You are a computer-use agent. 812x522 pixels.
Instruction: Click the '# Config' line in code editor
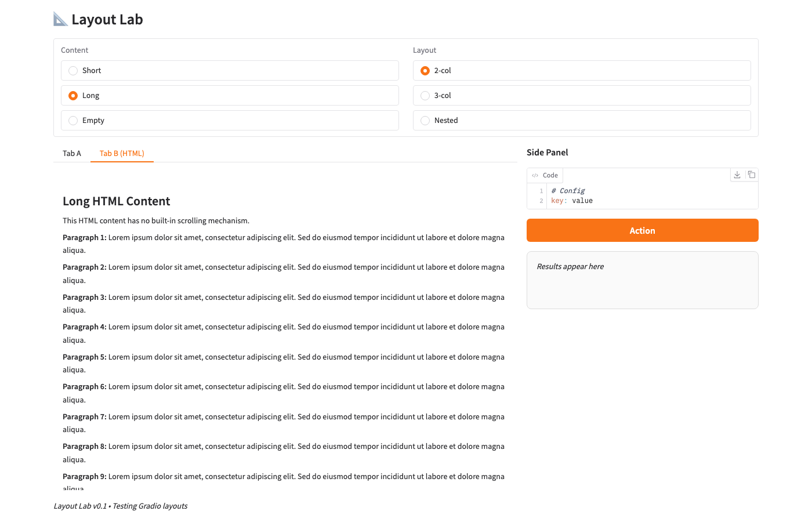point(568,191)
